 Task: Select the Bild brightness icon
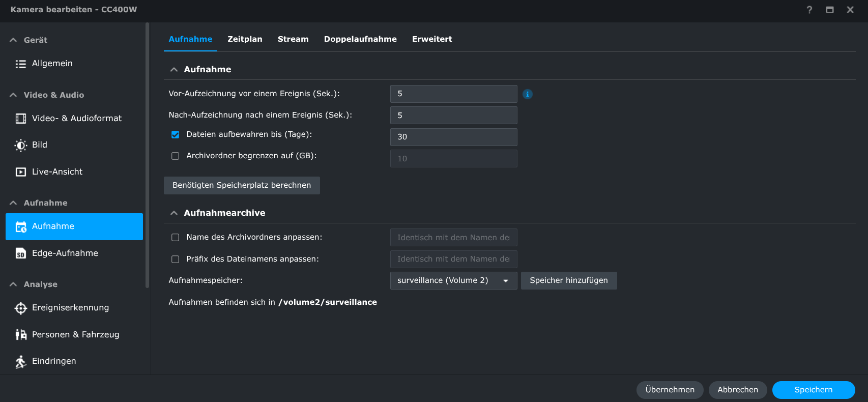click(x=20, y=145)
